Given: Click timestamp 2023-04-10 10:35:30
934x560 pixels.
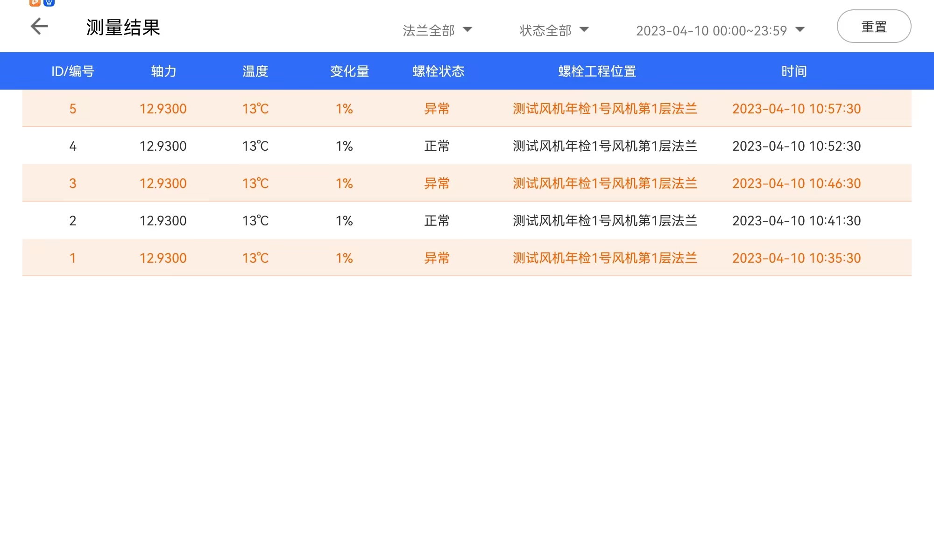Looking at the screenshot, I should pos(796,258).
